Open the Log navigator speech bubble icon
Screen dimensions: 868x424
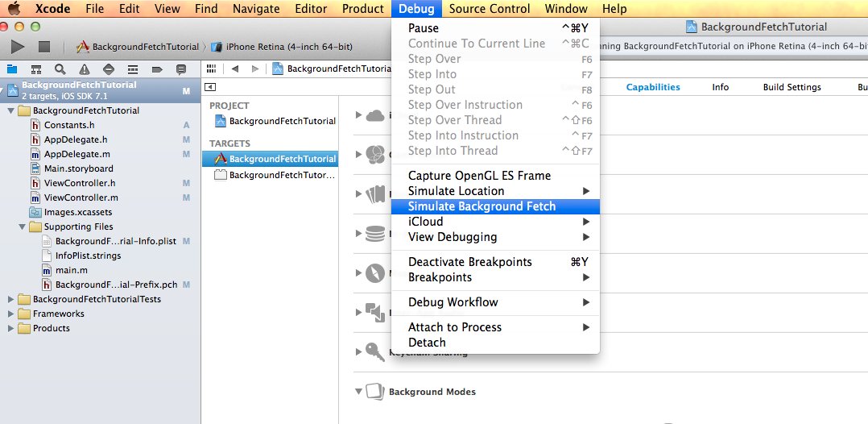[181, 69]
